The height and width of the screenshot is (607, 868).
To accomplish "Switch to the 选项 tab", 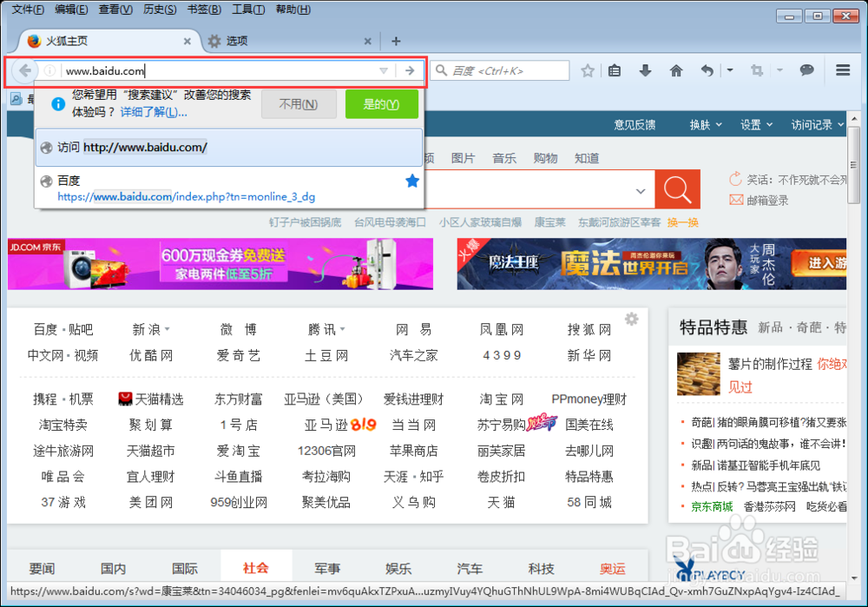I will pyautogui.click(x=291, y=41).
